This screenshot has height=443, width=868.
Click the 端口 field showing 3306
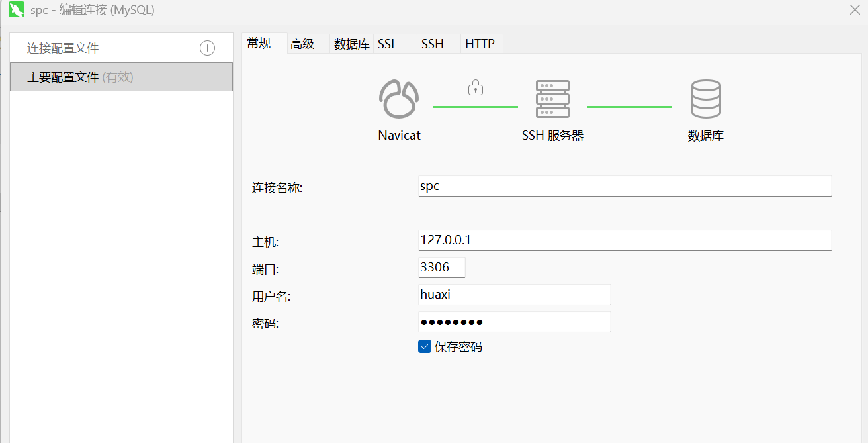coord(441,268)
